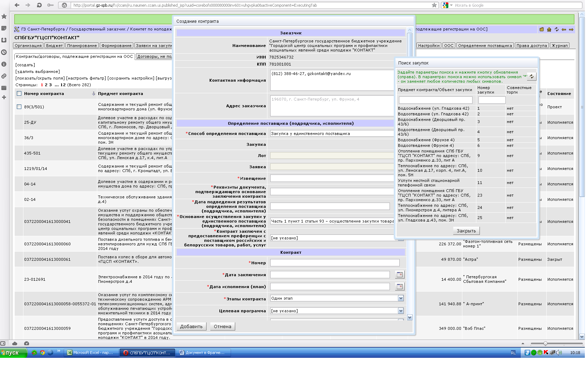Click the yellow left arrow in portal header

click(x=564, y=29)
